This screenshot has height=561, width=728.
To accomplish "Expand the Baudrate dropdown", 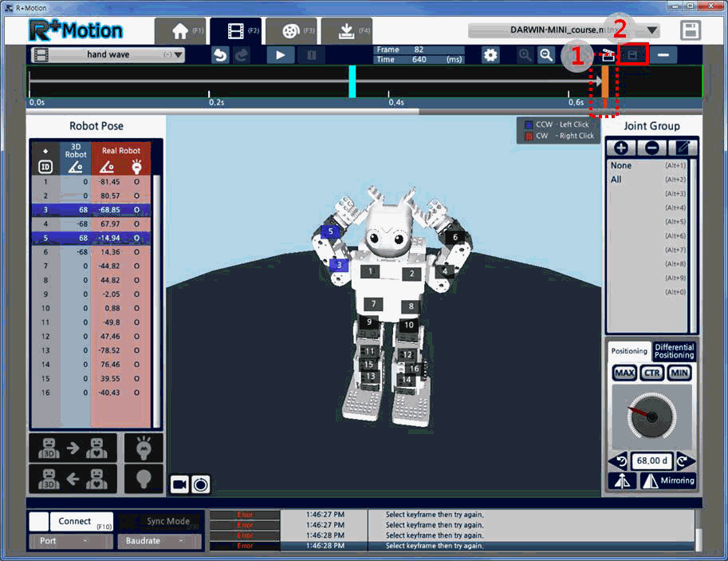I will tap(159, 541).
